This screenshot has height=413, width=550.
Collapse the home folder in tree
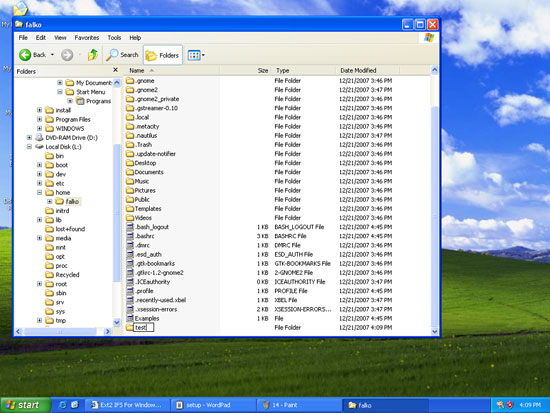pyautogui.click(x=40, y=192)
